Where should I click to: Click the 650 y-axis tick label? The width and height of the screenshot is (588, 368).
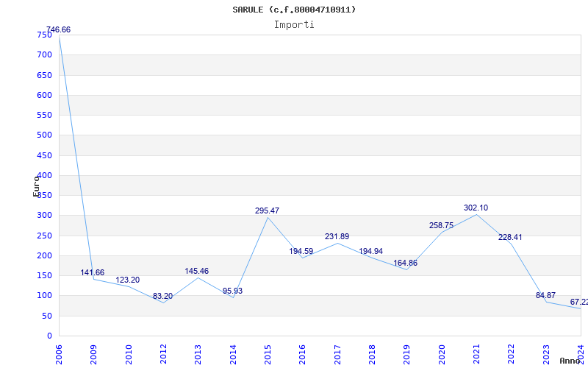coord(44,75)
